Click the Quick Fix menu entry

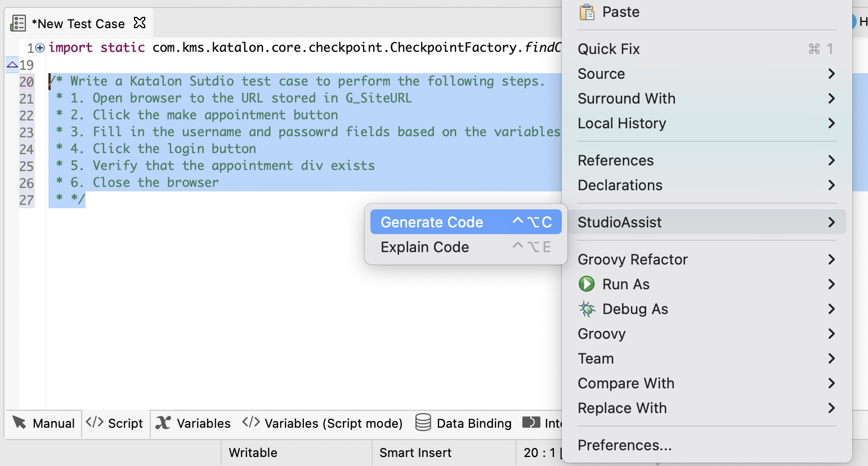pyautogui.click(x=609, y=49)
